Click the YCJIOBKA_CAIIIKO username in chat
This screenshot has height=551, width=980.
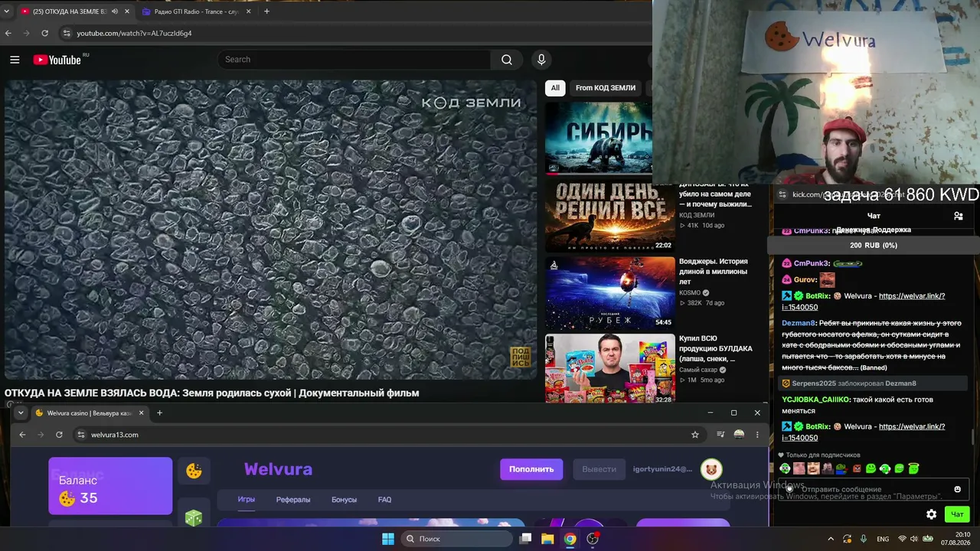tap(815, 399)
